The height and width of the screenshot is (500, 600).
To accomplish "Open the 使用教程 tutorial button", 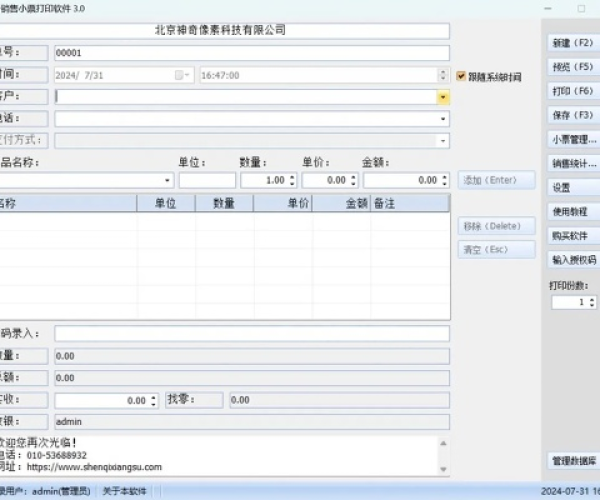I will coord(574,212).
